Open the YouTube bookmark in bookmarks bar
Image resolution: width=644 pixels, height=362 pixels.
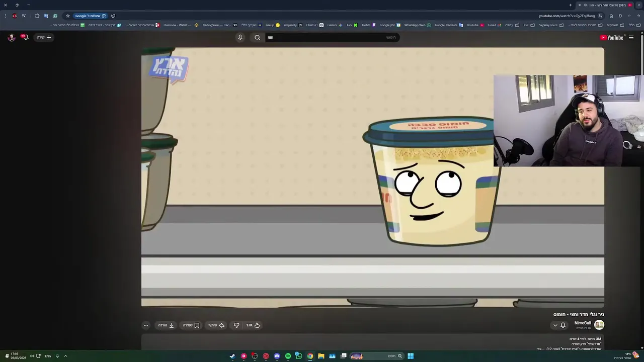pyautogui.click(x=475, y=25)
